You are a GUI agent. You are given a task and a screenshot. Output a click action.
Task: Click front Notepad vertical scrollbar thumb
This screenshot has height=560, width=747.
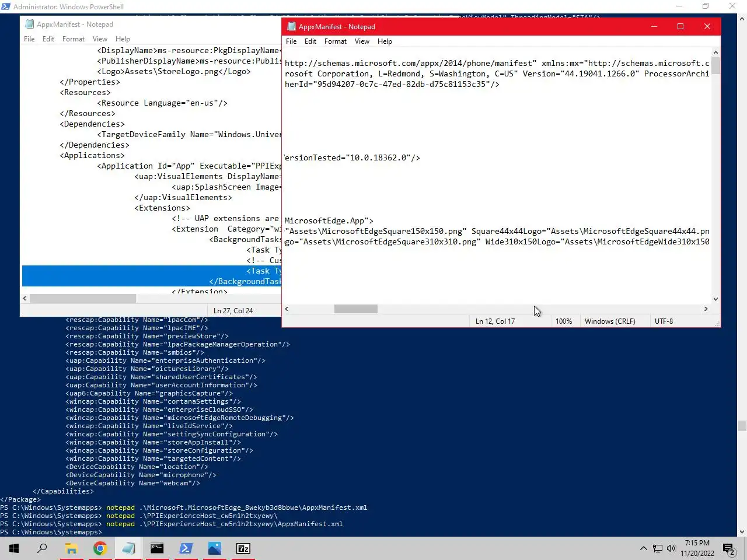[715, 65]
